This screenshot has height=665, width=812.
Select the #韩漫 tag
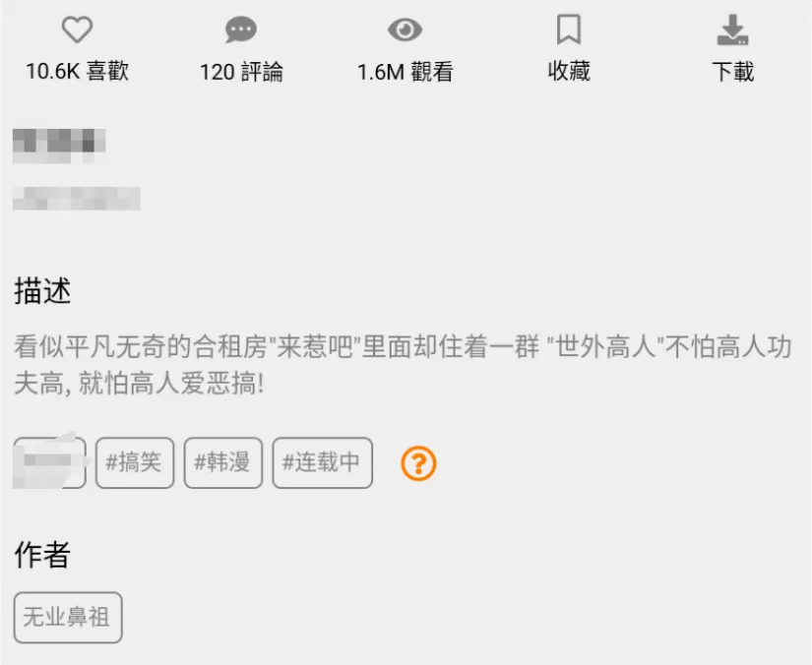223,462
